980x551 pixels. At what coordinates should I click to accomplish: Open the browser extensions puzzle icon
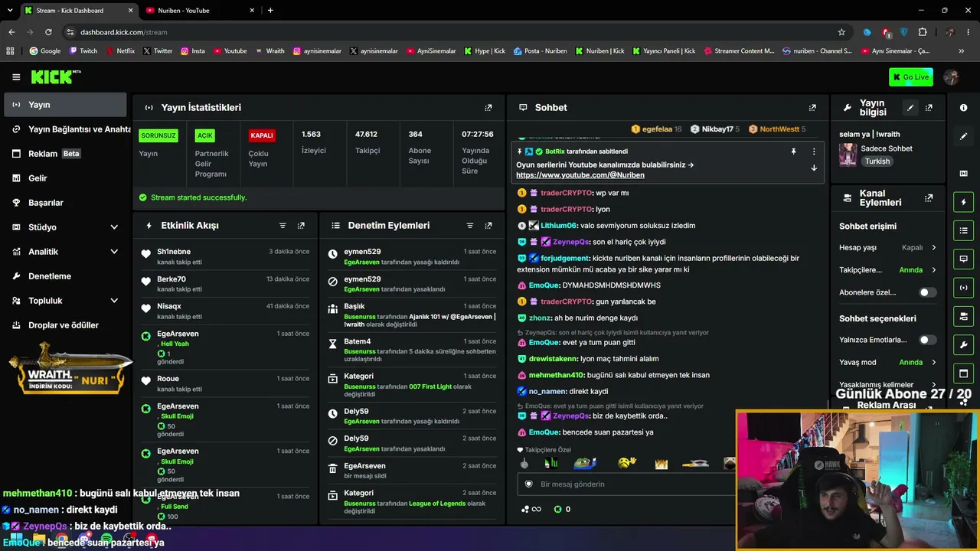922,32
